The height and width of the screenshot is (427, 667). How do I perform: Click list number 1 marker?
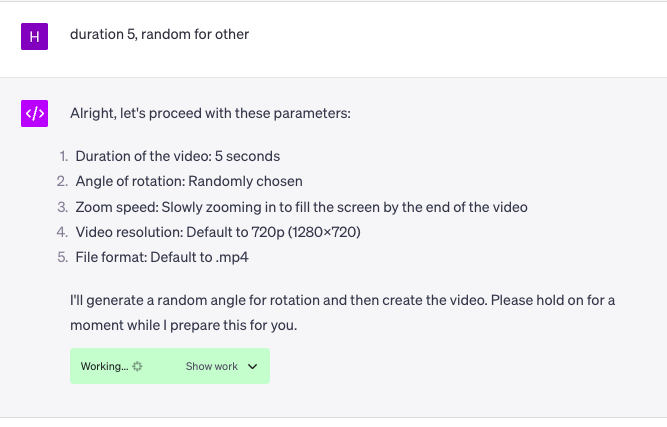tap(63, 156)
